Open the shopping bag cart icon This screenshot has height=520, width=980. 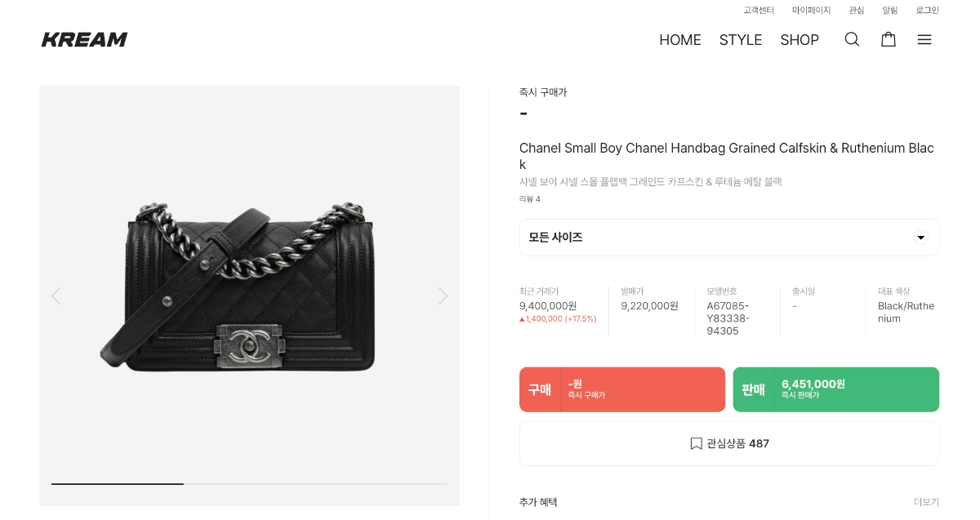coord(888,39)
